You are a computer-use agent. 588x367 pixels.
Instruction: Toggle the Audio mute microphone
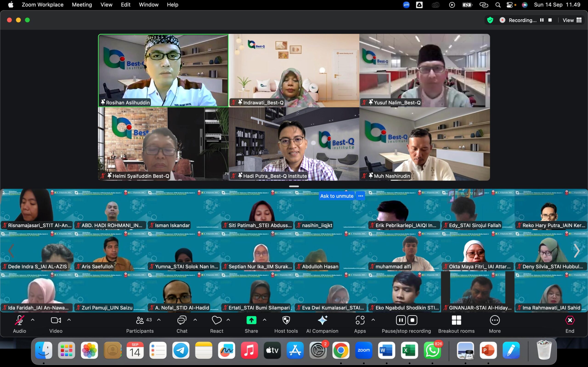(x=20, y=320)
